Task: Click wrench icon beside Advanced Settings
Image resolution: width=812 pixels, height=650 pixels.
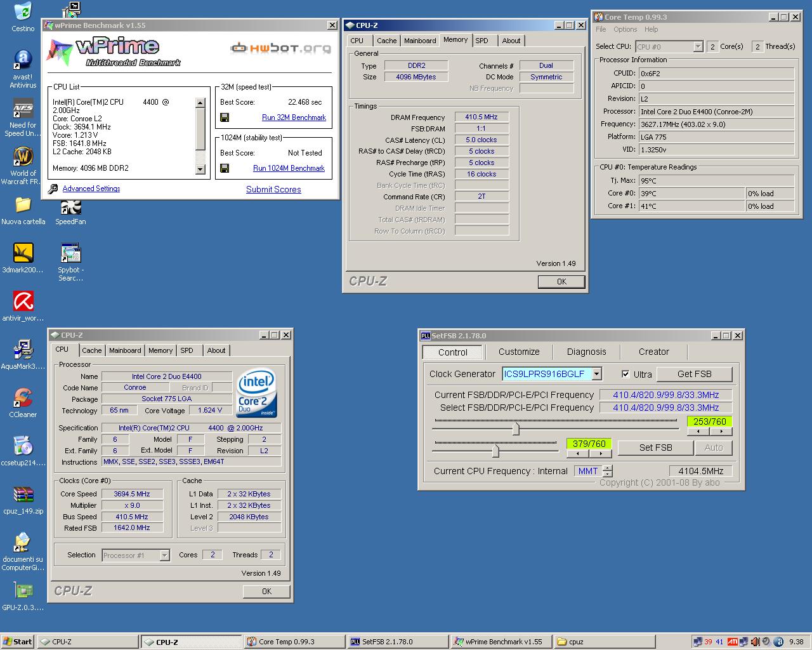Action: pos(53,189)
